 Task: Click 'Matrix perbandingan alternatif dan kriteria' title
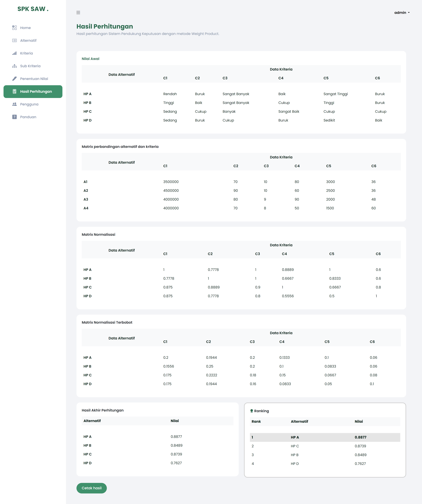[120, 147]
